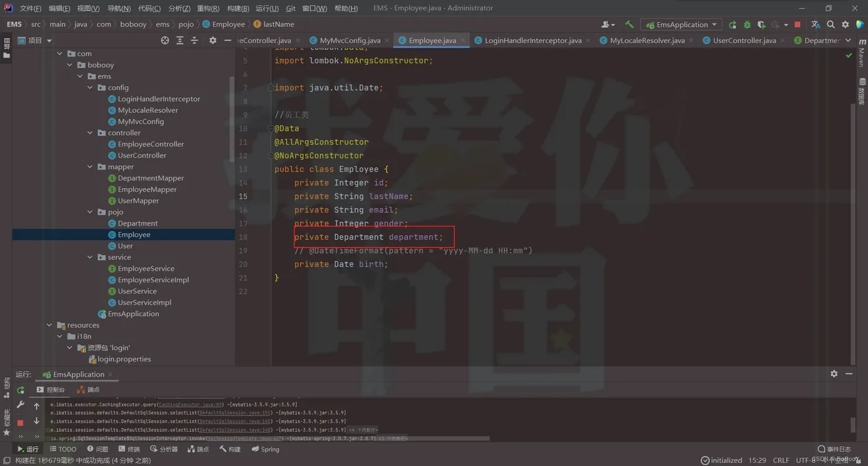The image size is (868, 466).
Task: Open Search Everywhere magnifier icon
Action: coord(831,25)
